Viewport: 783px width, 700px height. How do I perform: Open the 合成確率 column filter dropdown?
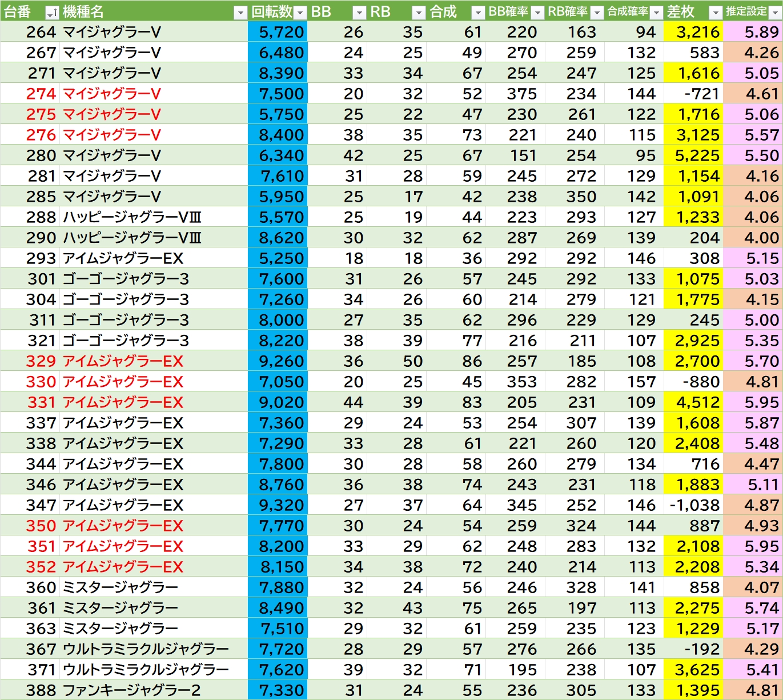tap(656, 13)
